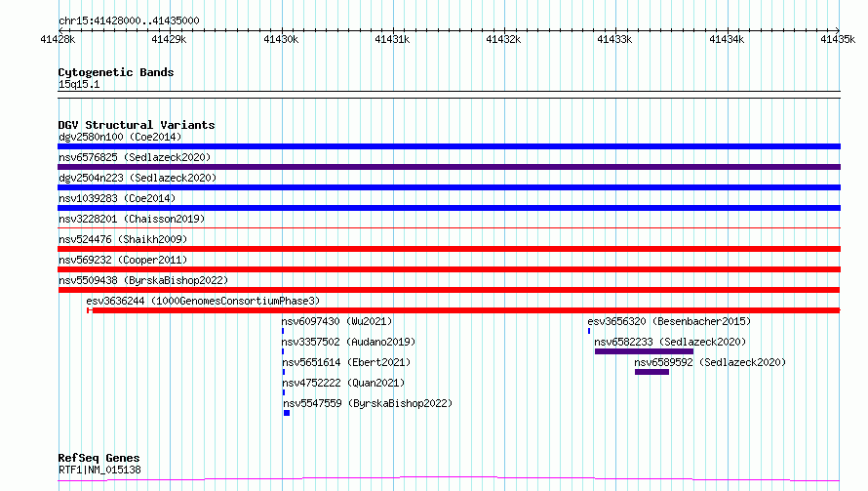This screenshot has width=868, height=491.
Task: Click the RefSeq Genes track title
Action: [x=99, y=459]
